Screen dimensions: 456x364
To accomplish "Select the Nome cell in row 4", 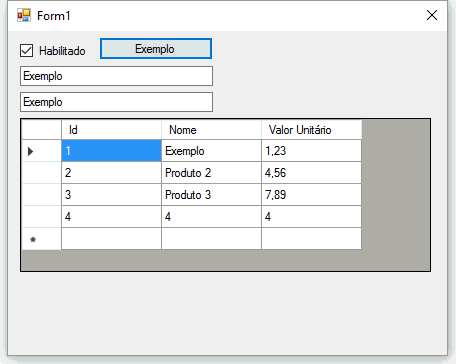I will [x=211, y=217].
